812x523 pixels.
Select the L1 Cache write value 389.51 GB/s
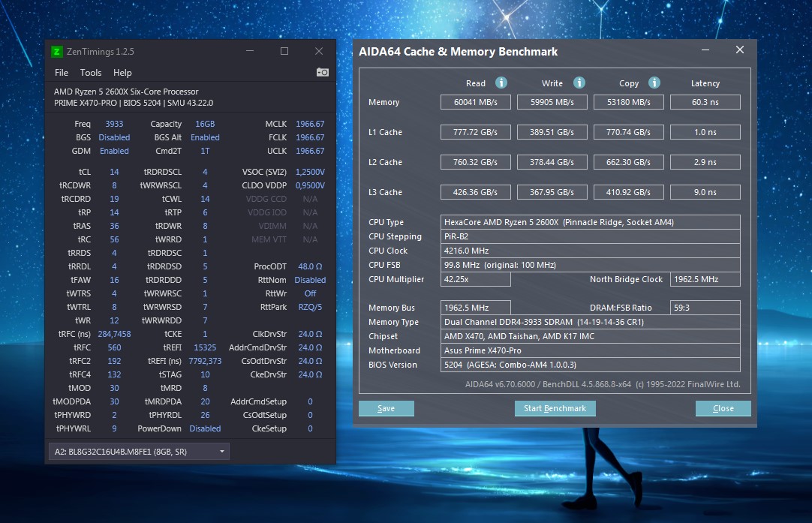click(x=552, y=132)
